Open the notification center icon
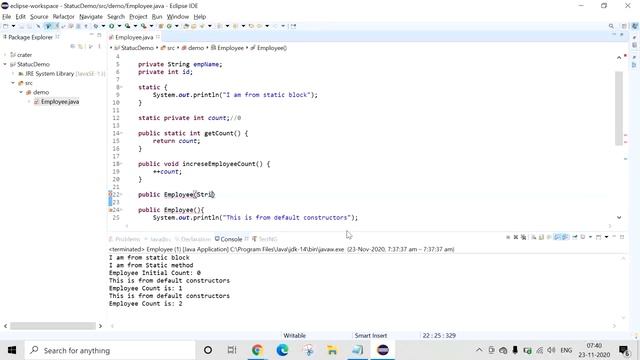The image size is (640, 360). (623, 350)
